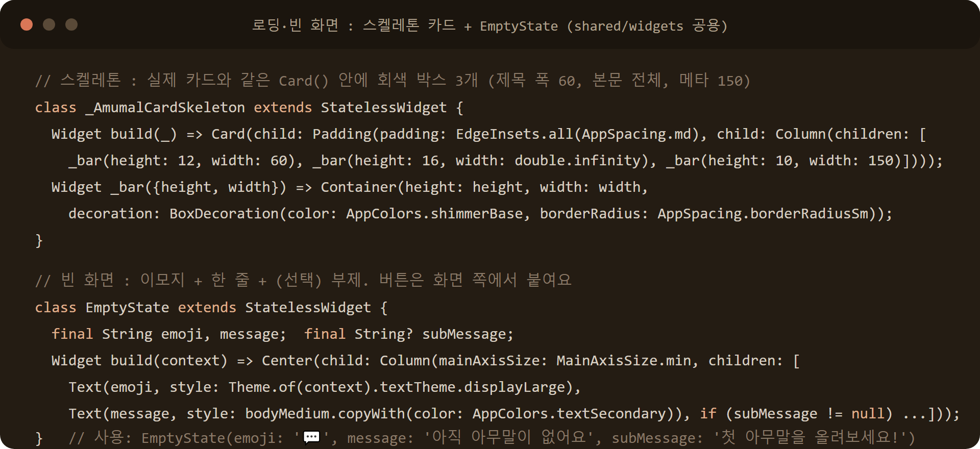Click 'AppSpacing.borderRadiusSm' in the decoration line
The height and width of the screenshot is (449, 980).
point(763,214)
